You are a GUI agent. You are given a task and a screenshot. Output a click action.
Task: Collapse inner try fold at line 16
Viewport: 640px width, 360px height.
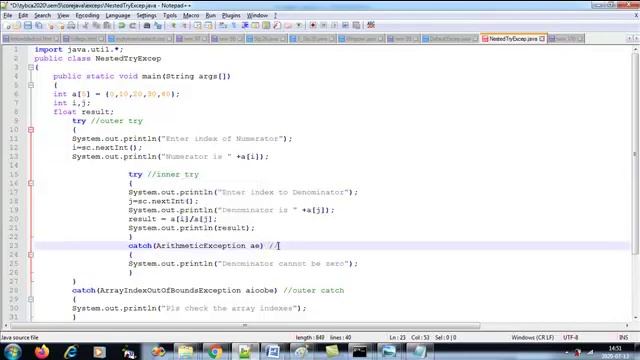[31, 183]
